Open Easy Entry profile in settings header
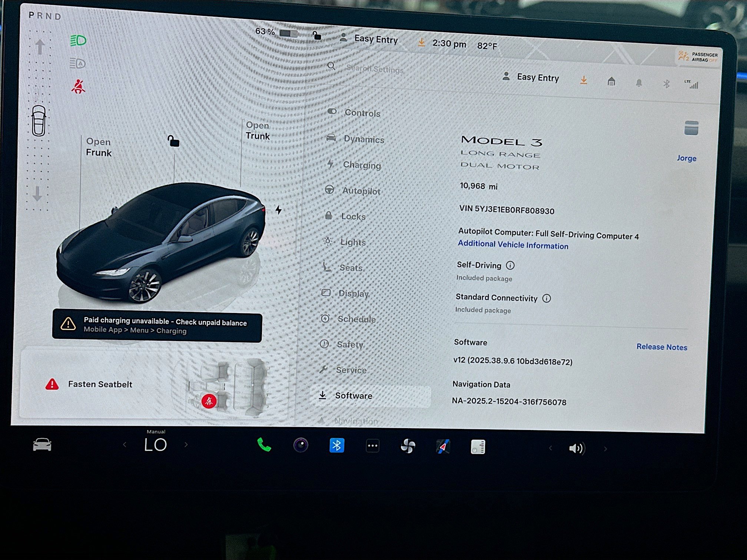747x560 pixels. (x=531, y=77)
